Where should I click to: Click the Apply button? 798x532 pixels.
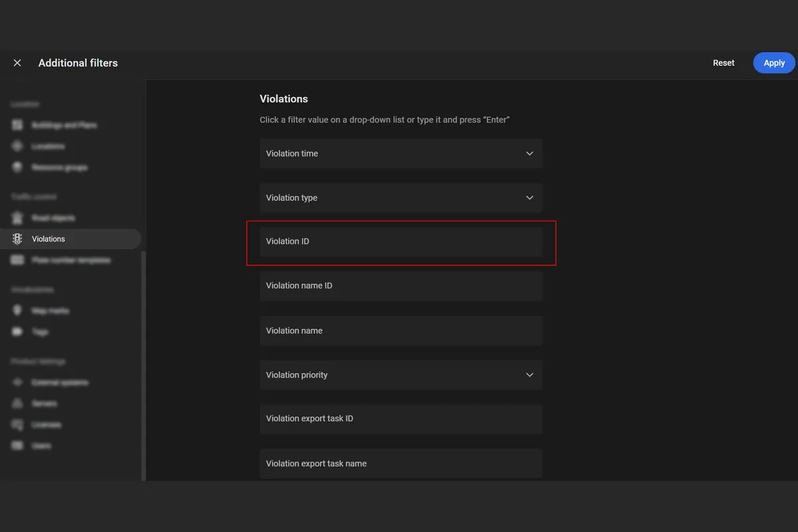[x=774, y=63]
